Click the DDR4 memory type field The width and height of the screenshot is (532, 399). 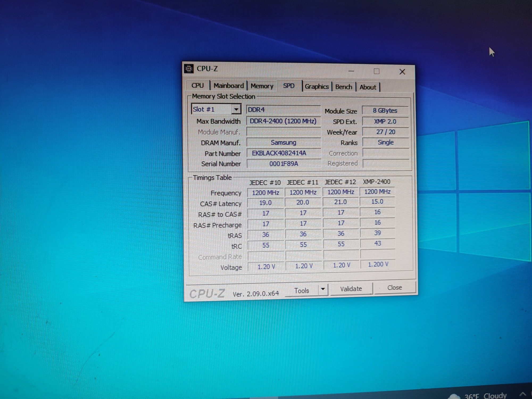283,110
